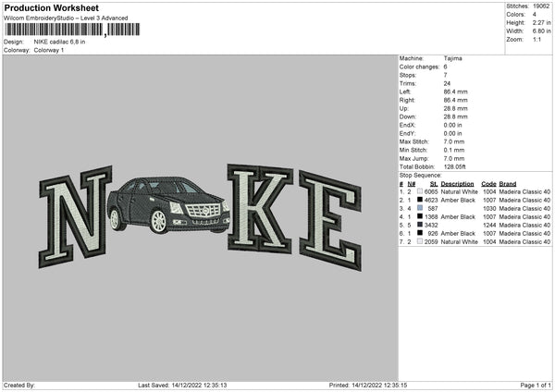Click the 'Description' column header
This screenshot has height=392, width=555.
[x=457, y=184]
